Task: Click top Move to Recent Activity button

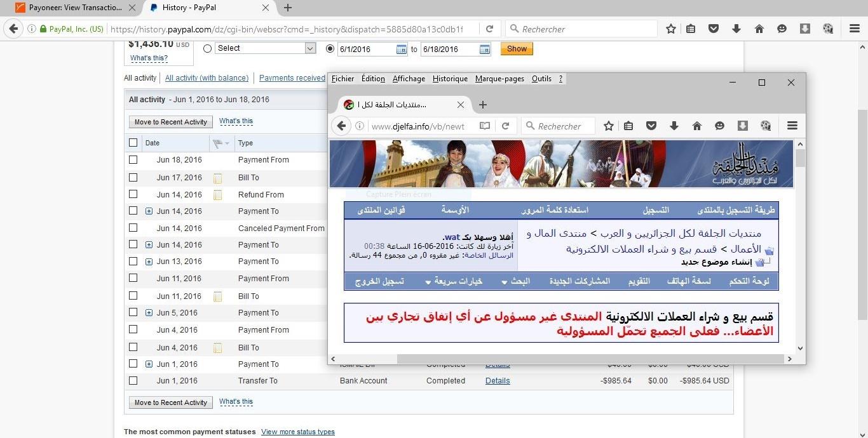Action: [x=171, y=122]
